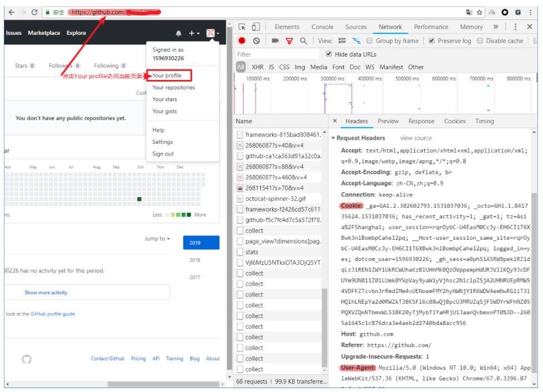The width and height of the screenshot is (543, 392).
Task: Click in the network Filter input field
Action: tap(277, 54)
